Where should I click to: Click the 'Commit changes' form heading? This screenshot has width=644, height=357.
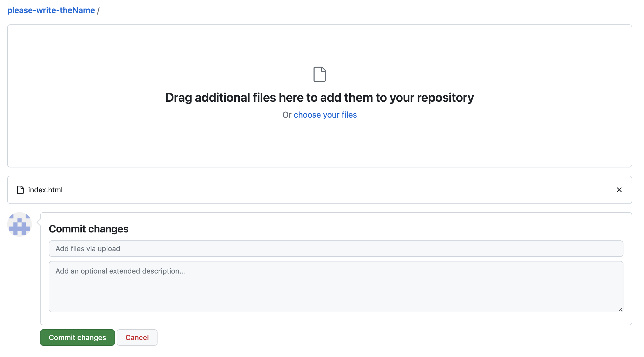coord(88,229)
